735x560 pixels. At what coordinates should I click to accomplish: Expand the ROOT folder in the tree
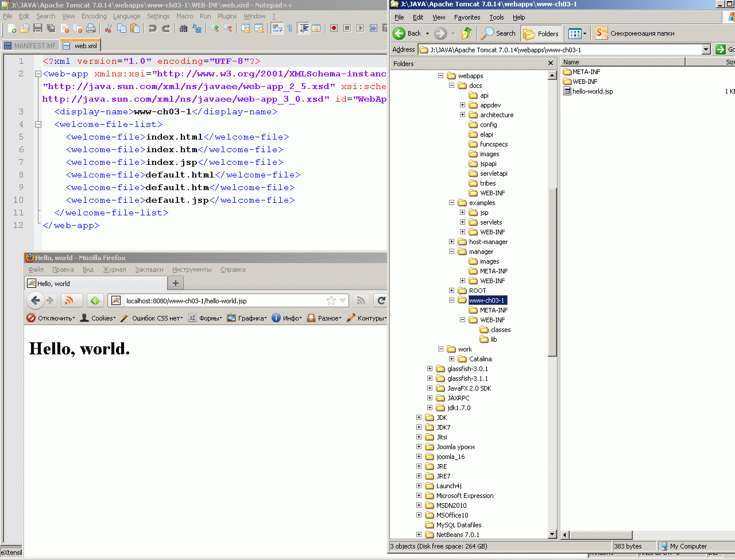451,291
